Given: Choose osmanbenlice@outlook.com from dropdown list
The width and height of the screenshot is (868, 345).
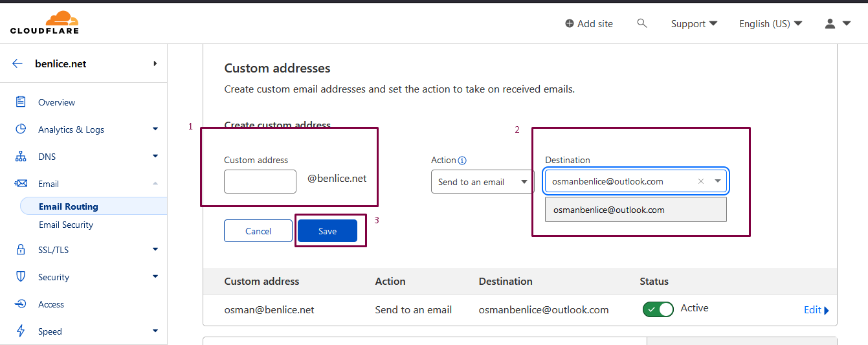Looking at the screenshot, I should [636, 210].
